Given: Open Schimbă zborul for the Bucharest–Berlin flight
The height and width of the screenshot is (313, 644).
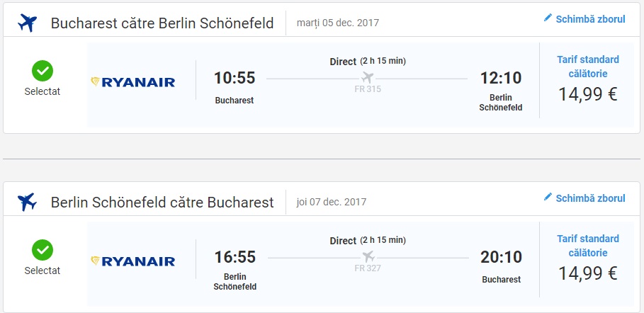Looking at the screenshot, I should 590,18.
